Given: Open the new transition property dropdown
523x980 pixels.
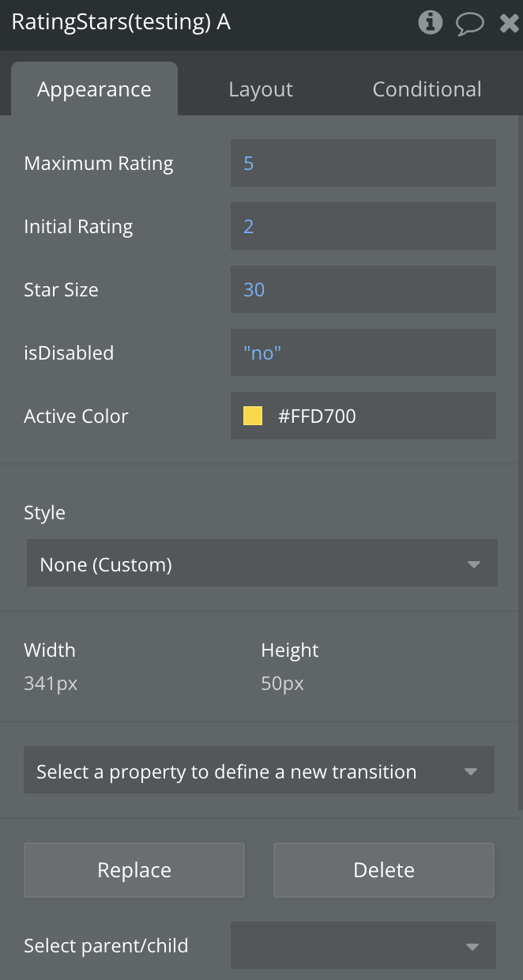Looking at the screenshot, I should click(x=259, y=771).
